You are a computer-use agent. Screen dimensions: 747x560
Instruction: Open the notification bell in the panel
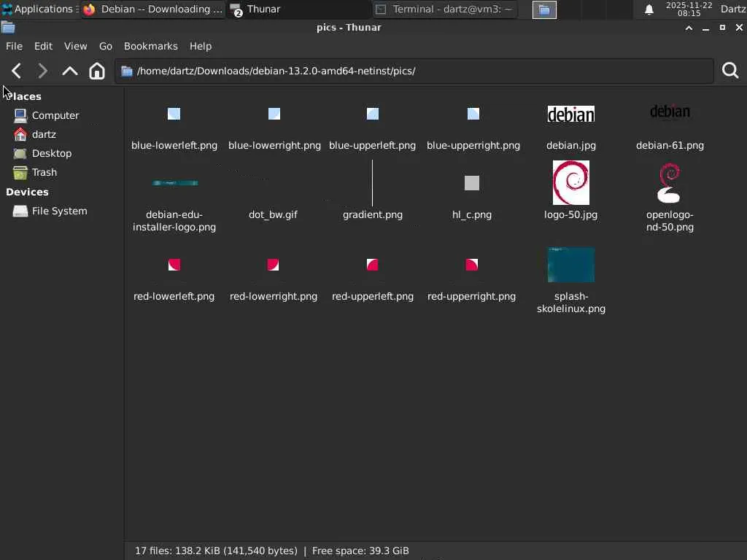point(649,9)
